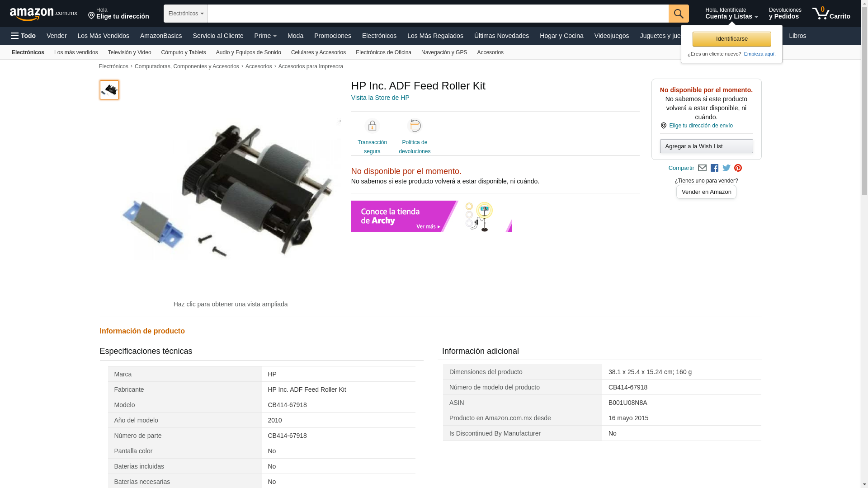
Task: Click the yellow Identificarse button
Action: (731, 39)
